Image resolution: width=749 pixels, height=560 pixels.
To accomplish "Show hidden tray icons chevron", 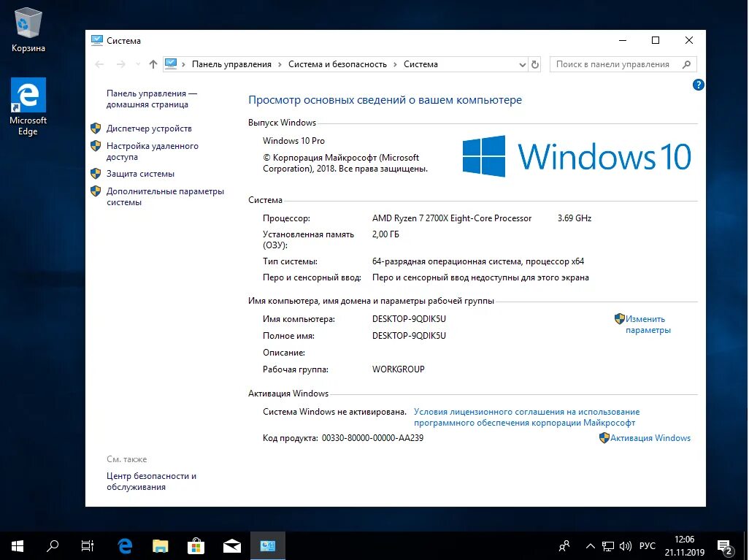I will (x=591, y=545).
